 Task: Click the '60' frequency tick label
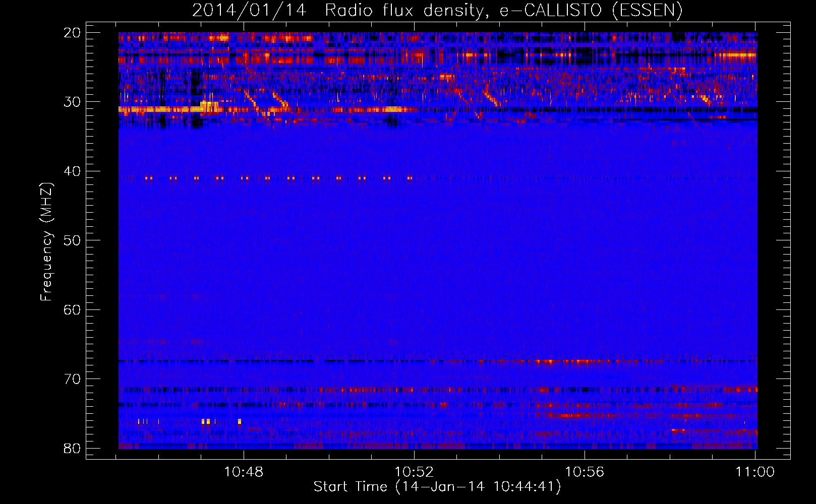pyautogui.click(x=72, y=309)
